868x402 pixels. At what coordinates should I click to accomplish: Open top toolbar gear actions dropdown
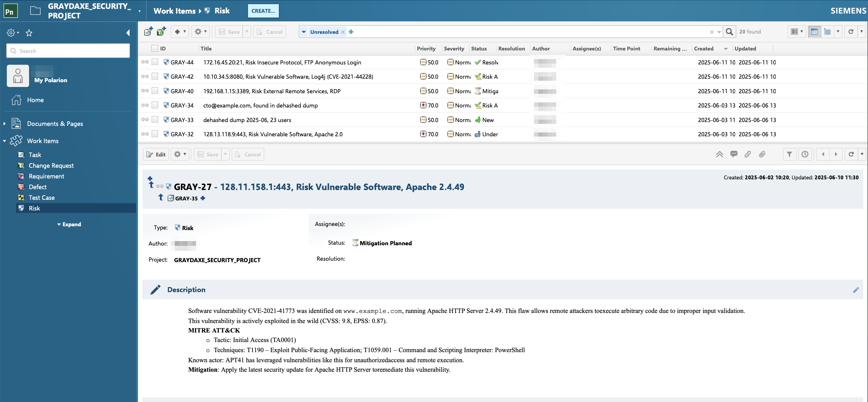(x=201, y=32)
